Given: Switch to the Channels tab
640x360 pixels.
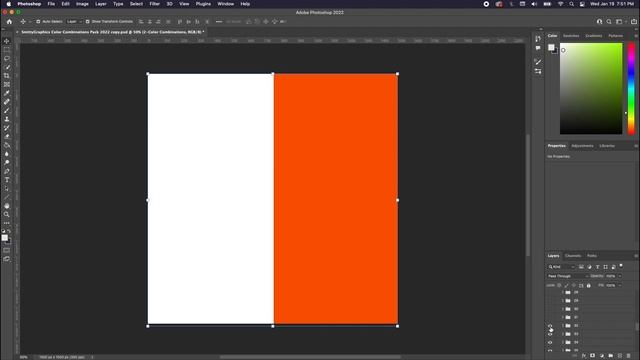Looking at the screenshot, I should [573, 256].
